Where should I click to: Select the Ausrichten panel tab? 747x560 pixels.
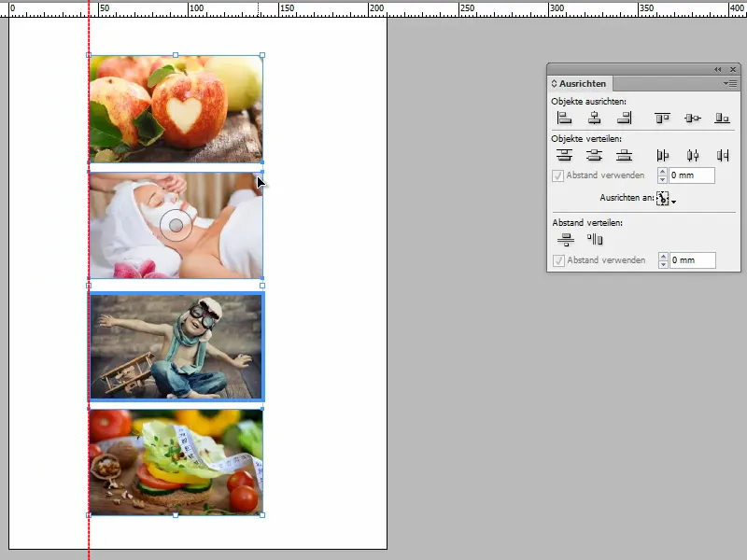point(582,83)
